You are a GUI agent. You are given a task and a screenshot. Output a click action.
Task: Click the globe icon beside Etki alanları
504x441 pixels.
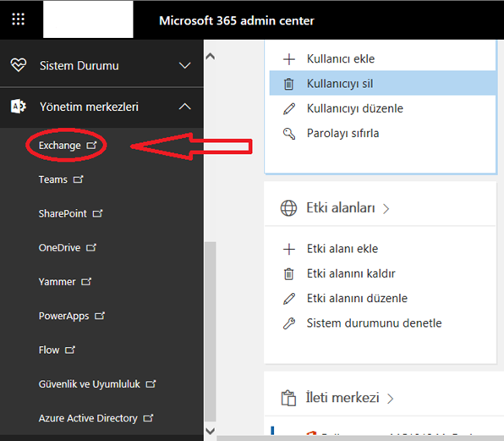[288, 208]
